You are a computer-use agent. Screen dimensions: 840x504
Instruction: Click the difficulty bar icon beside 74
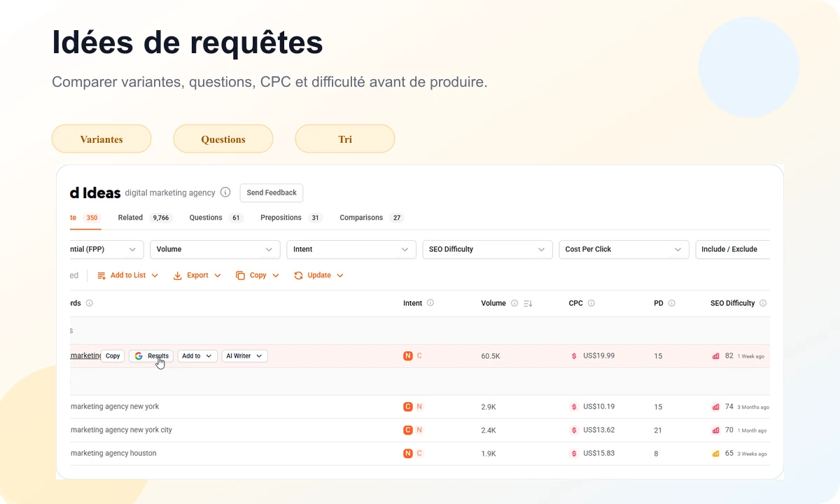[x=716, y=407]
